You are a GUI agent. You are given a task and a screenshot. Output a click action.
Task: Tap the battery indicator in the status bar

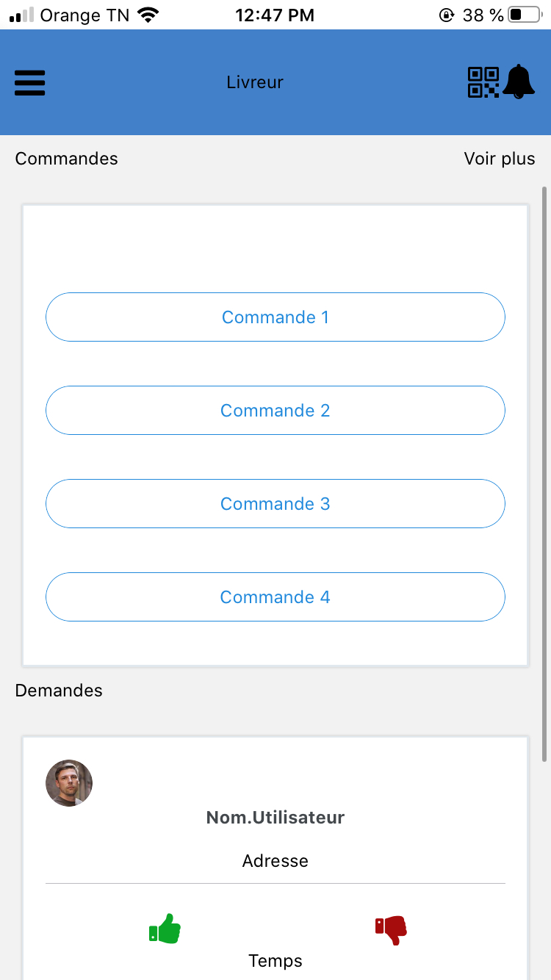(523, 12)
